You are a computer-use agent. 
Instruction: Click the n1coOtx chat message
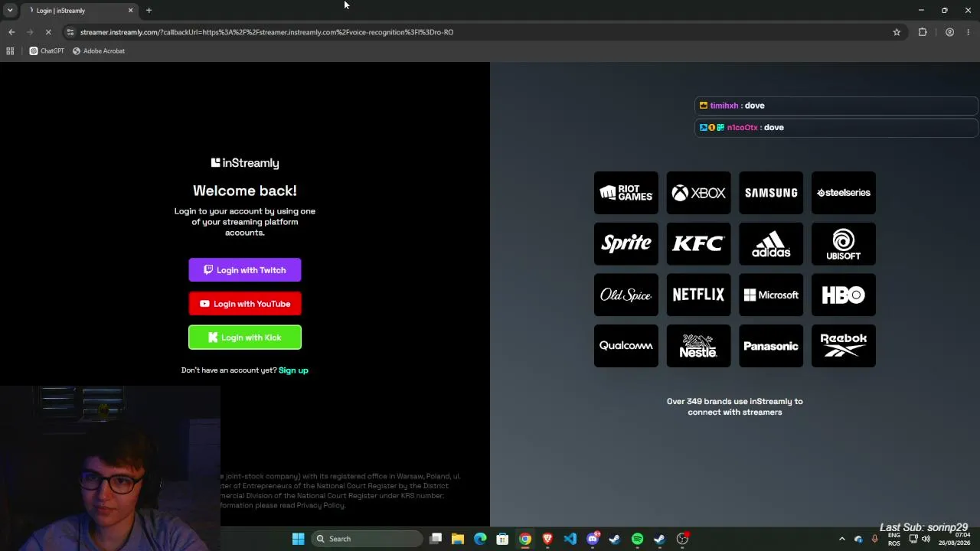click(x=837, y=128)
